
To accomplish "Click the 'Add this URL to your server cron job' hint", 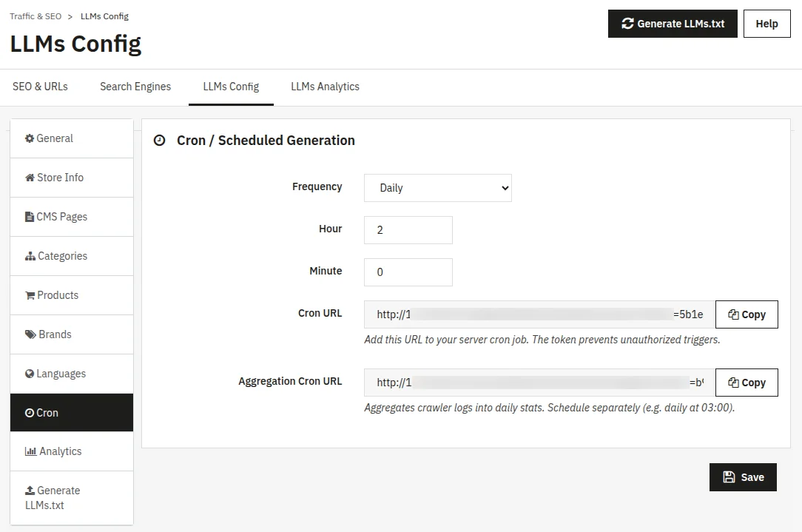I will tap(542, 340).
